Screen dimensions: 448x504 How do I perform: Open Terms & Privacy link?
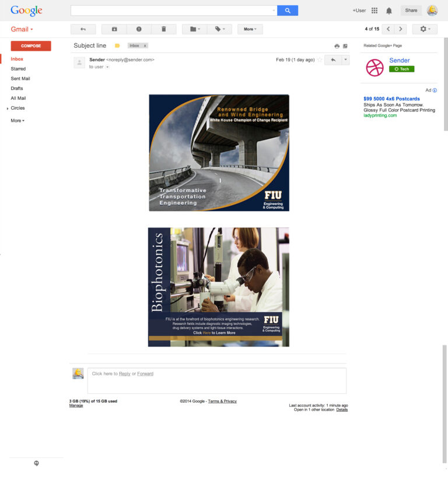[222, 401]
